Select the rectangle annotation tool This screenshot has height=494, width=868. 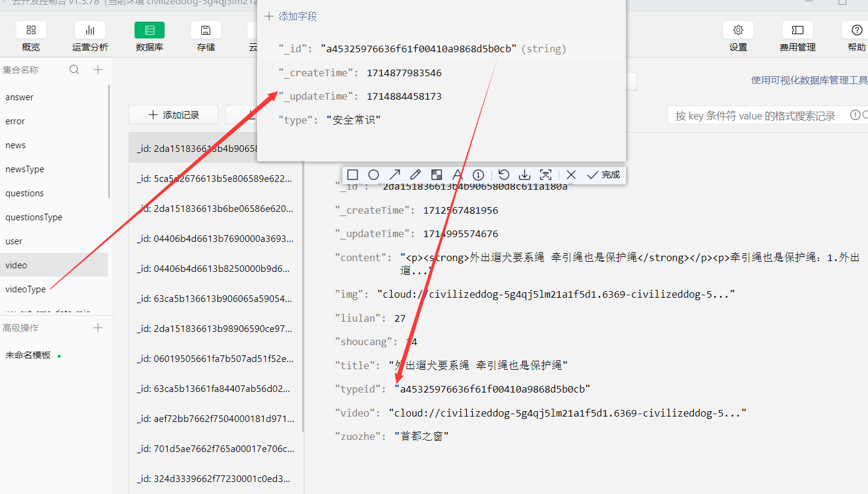(x=353, y=174)
